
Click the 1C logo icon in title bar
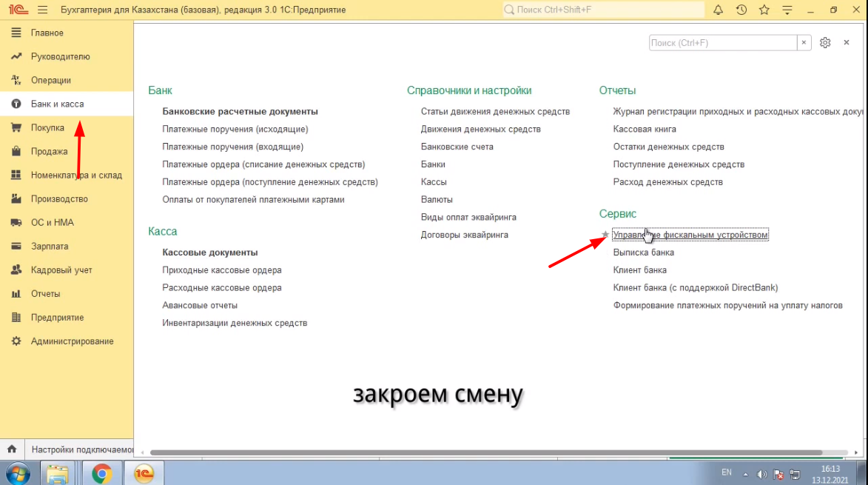tap(18, 10)
